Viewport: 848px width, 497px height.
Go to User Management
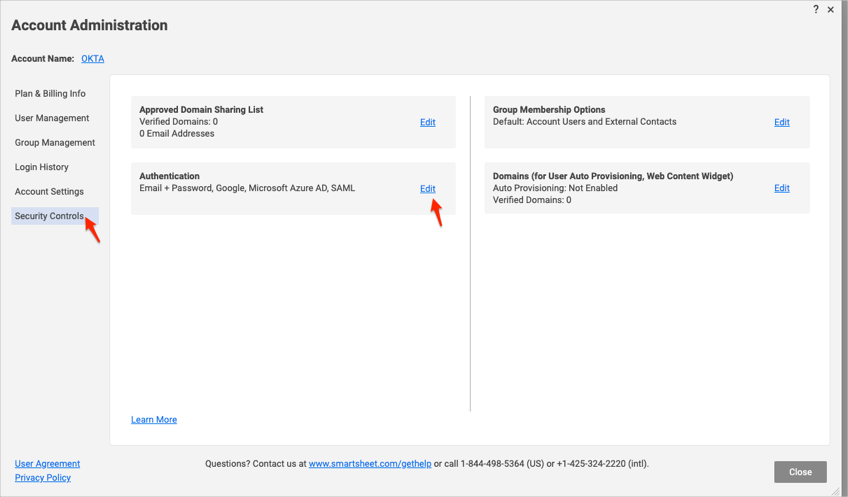point(52,118)
